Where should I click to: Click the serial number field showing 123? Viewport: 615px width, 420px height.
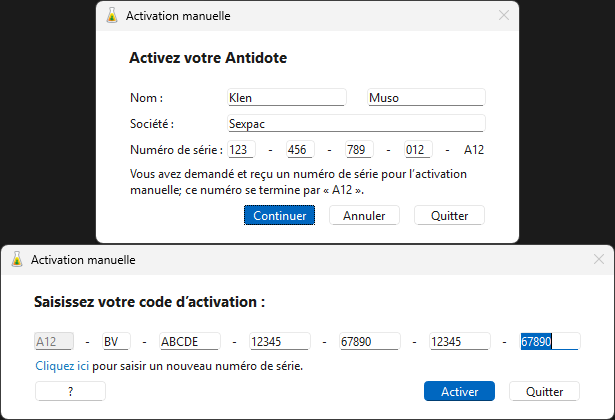point(241,149)
